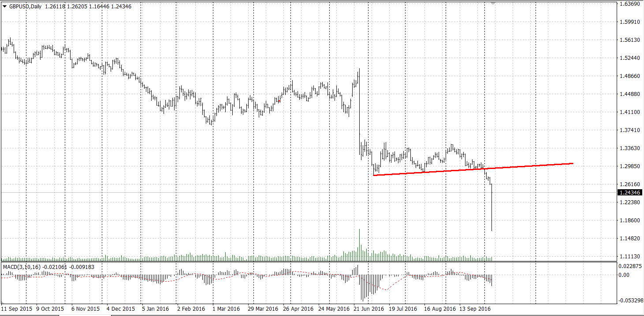Click the 16 Aug 2016 date label
This screenshot has height=316, width=644.
440,309
